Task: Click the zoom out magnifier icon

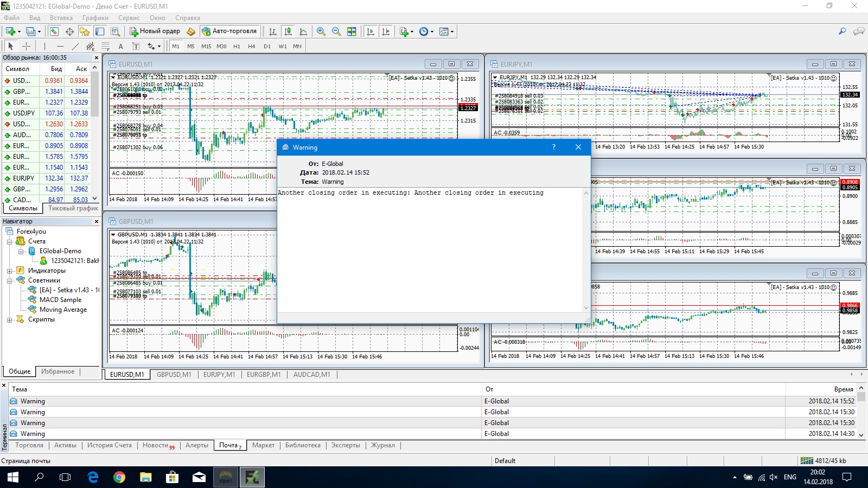Action: click(x=336, y=31)
